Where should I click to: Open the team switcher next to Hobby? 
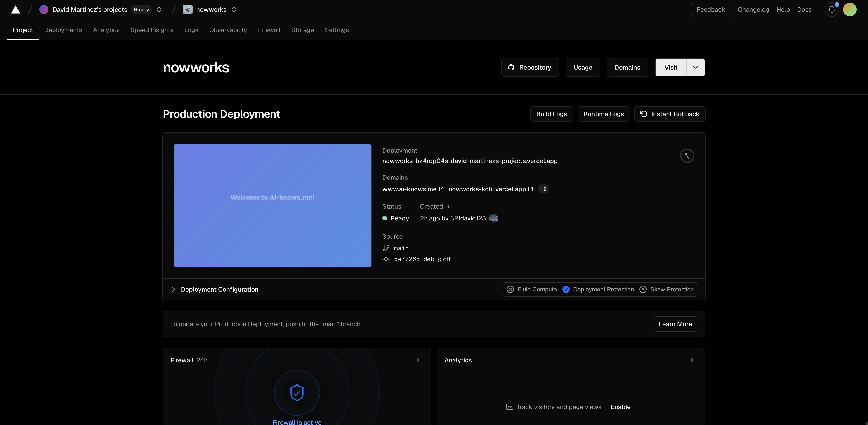pyautogui.click(x=159, y=9)
